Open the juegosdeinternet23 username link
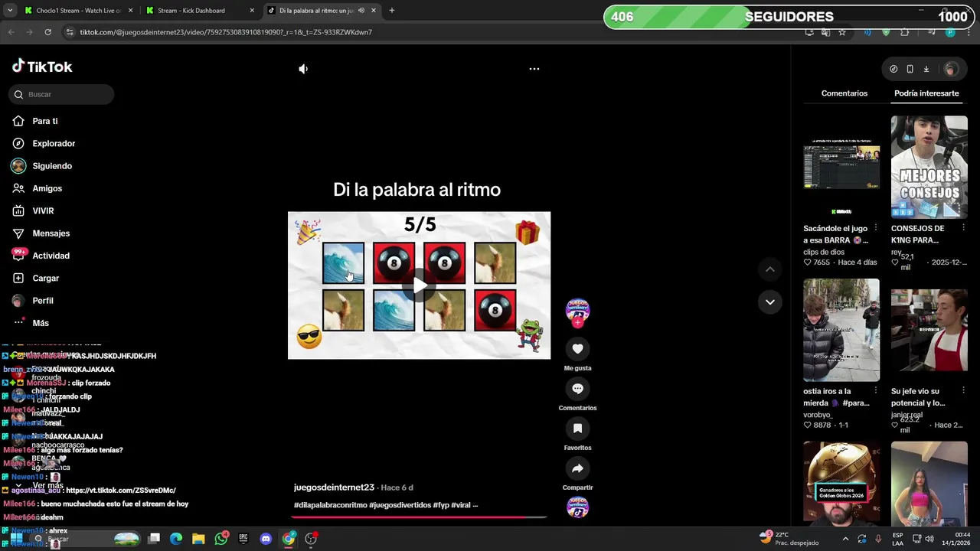This screenshot has height=551, width=980. [x=334, y=487]
